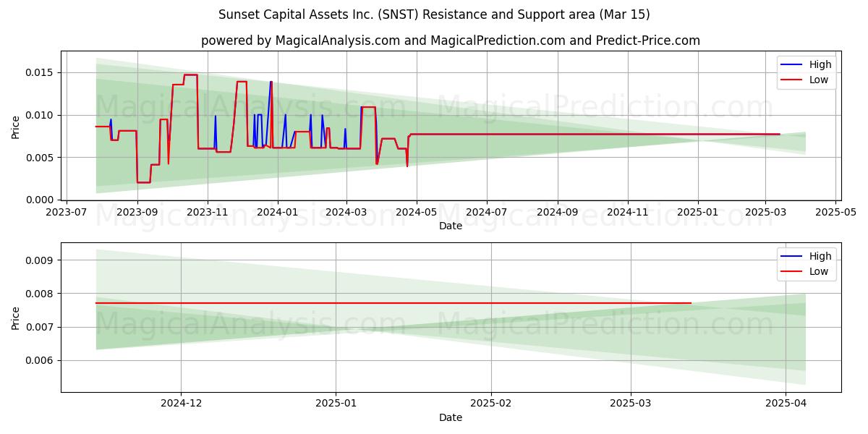Click the bottom chart's 0.007 price tick label
The image size is (868, 434).
[x=41, y=327]
